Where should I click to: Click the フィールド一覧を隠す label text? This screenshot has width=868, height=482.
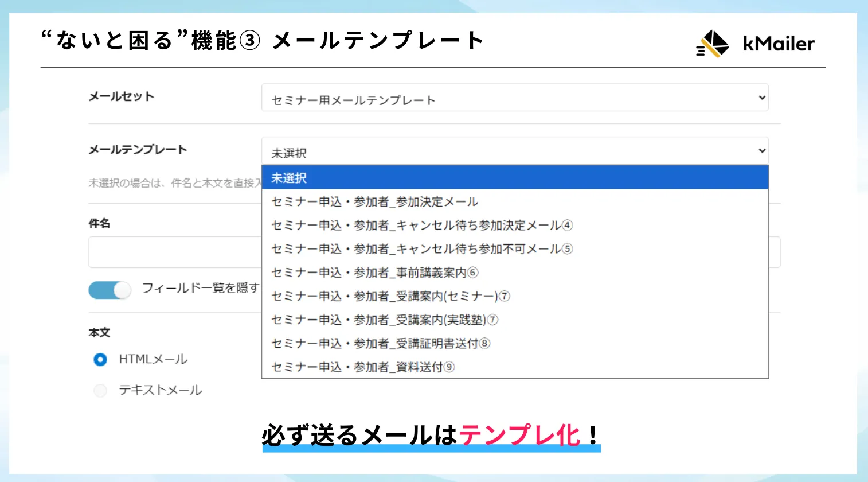click(x=200, y=288)
